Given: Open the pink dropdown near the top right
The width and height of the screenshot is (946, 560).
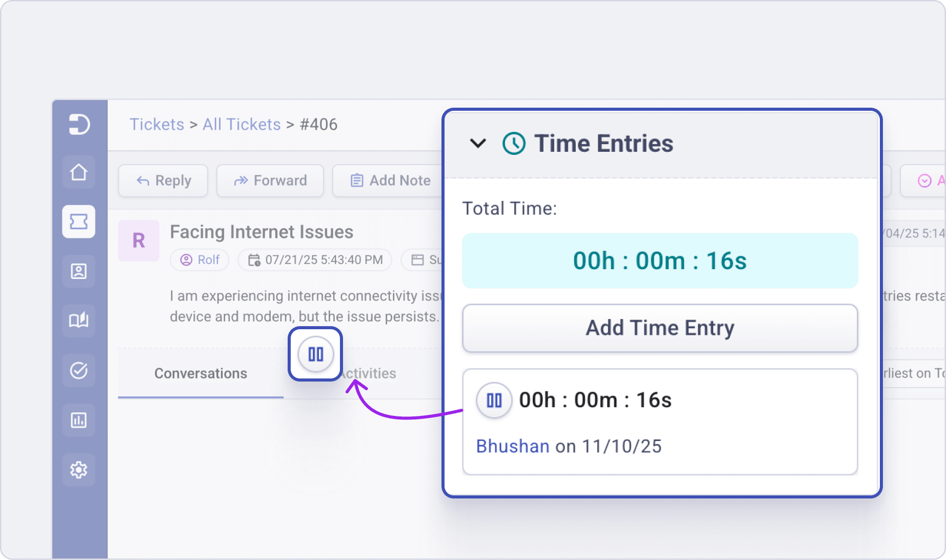Looking at the screenshot, I should 924,181.
